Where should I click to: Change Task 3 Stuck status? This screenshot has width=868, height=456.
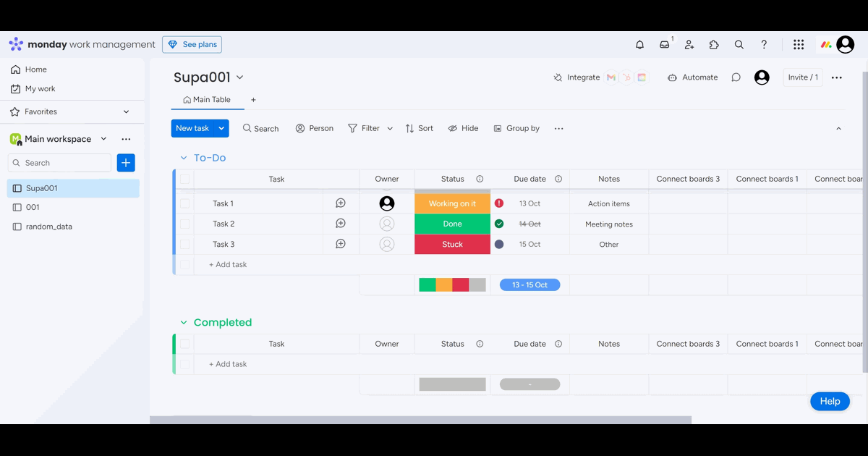pos(452,244)
